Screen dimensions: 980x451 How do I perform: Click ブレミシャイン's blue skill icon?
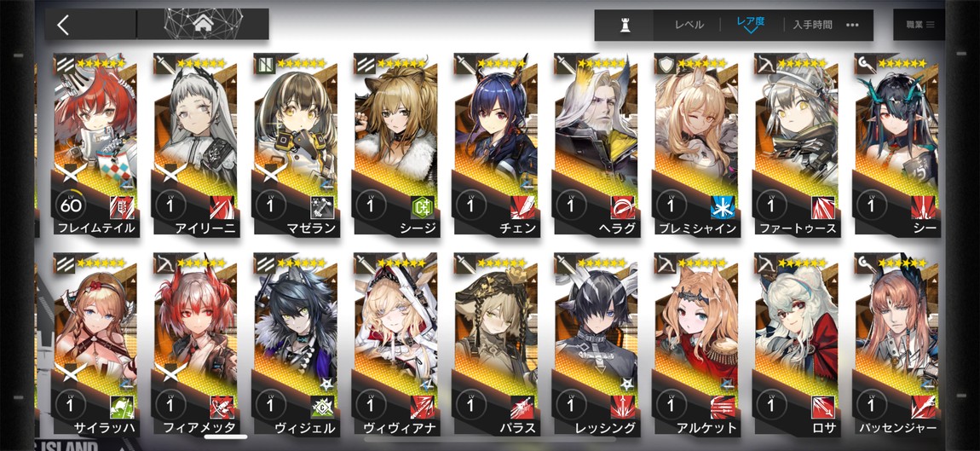point(723,207)
